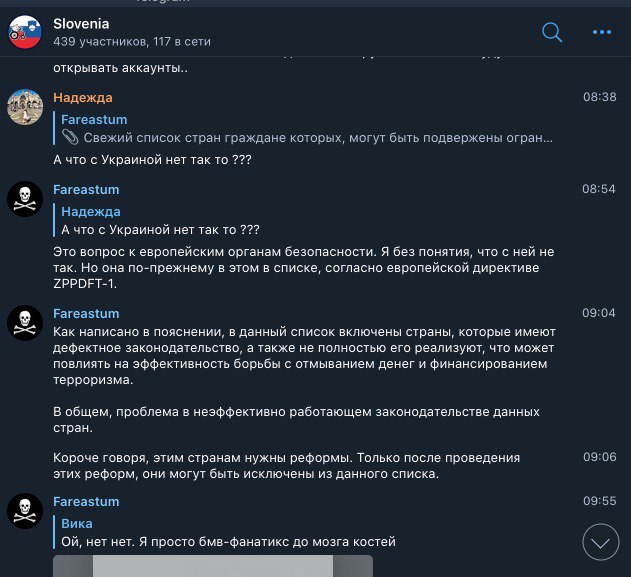
Task: Click Fareastum sender name at 09:04
Action: [x=86, y=313]
